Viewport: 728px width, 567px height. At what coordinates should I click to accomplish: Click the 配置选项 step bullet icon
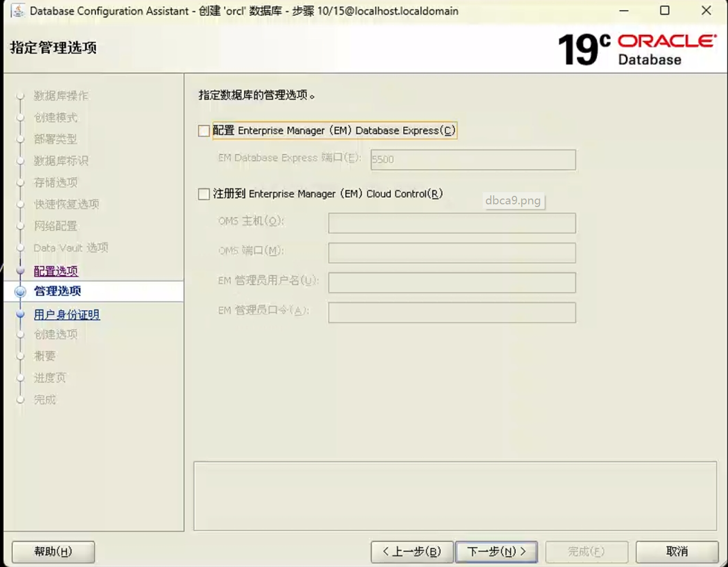point(21,271)
